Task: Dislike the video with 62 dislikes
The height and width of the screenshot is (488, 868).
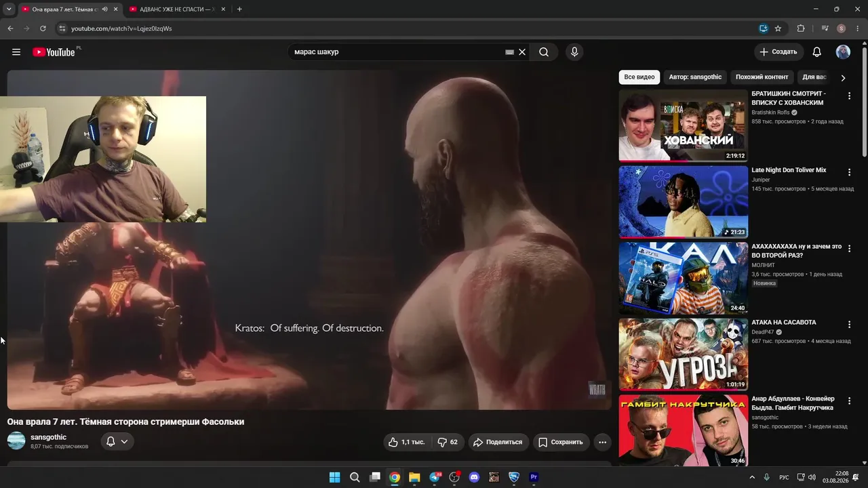Action: pyautogui.click(x=447, y=442)
